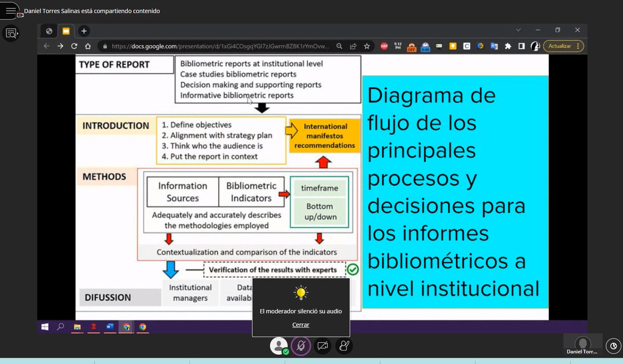Click the Actualizar update button

click(x=563, y=46)
